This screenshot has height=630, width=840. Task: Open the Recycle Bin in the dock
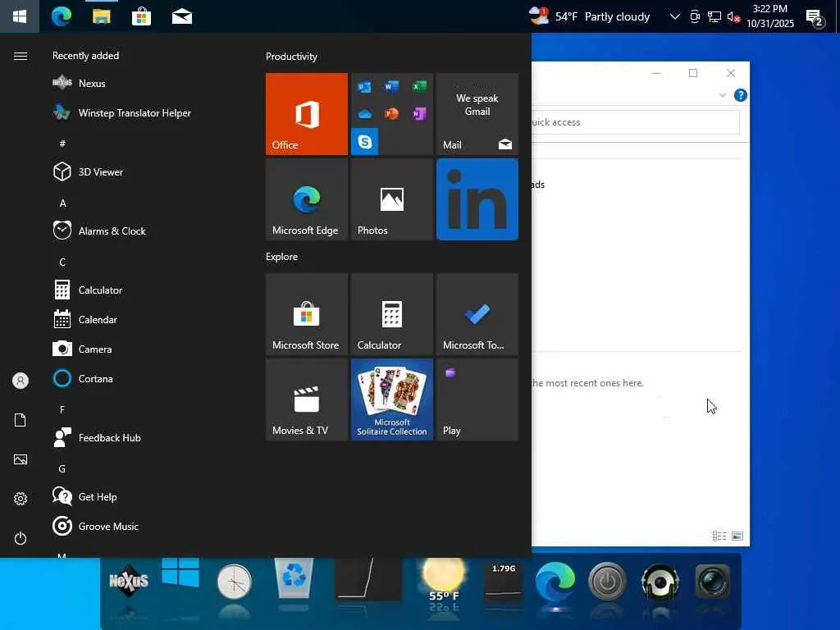(294, 578)
